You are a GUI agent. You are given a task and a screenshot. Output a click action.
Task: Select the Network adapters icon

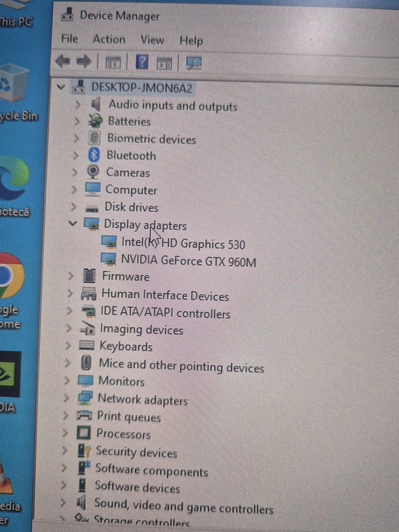tap(85, 398)
